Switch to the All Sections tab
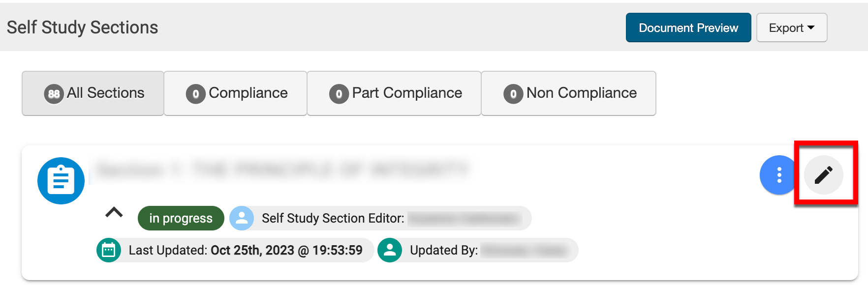The width and height of the screenshot is (868, 285). (93, 93)
